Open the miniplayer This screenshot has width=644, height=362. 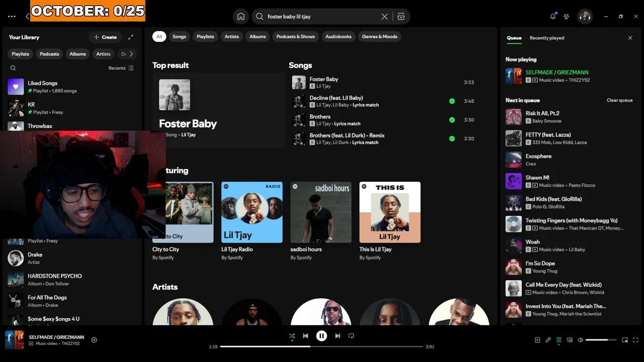point(625,340)
